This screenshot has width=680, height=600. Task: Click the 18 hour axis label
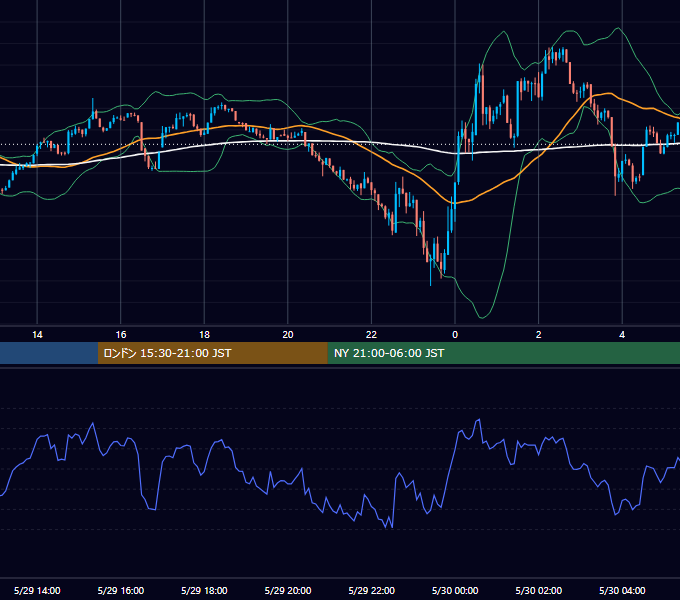click(x=204, y=335)
